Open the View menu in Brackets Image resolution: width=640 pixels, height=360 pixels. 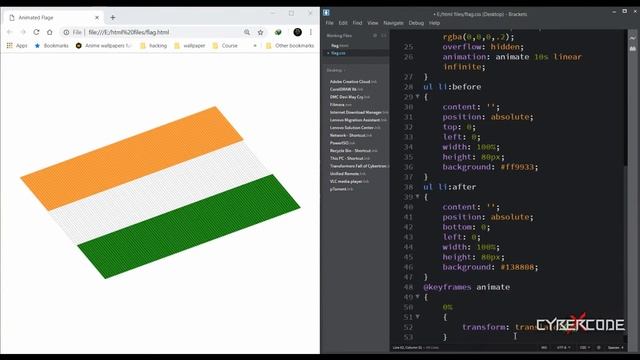[x=373, y=23]
